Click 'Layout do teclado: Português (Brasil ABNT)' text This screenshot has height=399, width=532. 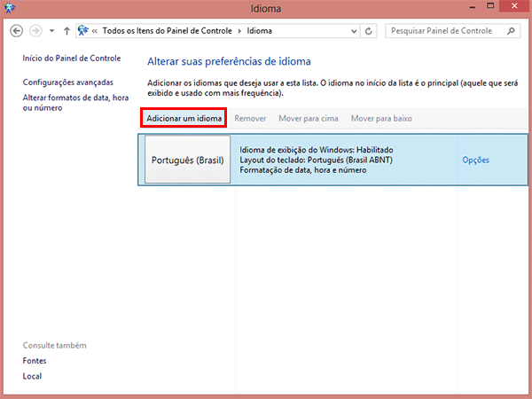317,160
